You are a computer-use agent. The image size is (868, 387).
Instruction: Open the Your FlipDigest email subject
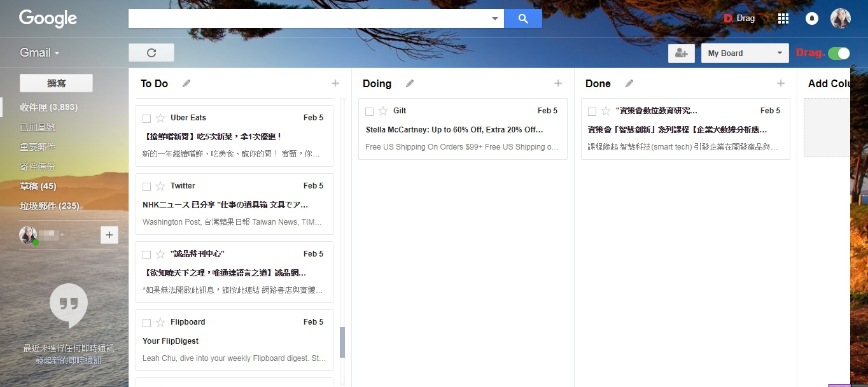click(x=171, y=341)
